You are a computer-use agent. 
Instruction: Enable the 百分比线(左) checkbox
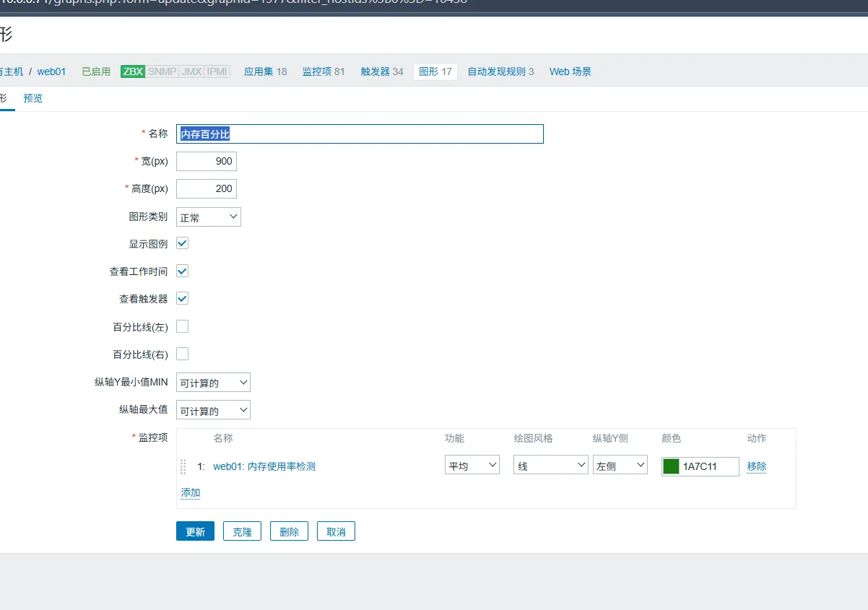tap(183, 326)
